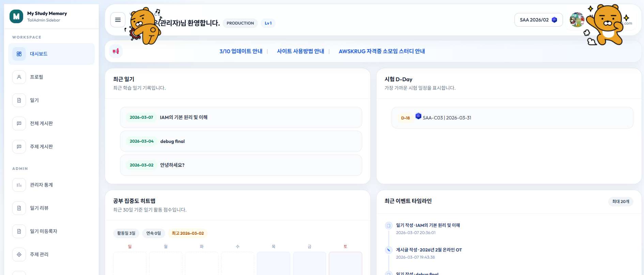Open the 대시보드 sidebar item

click(51, 54)
